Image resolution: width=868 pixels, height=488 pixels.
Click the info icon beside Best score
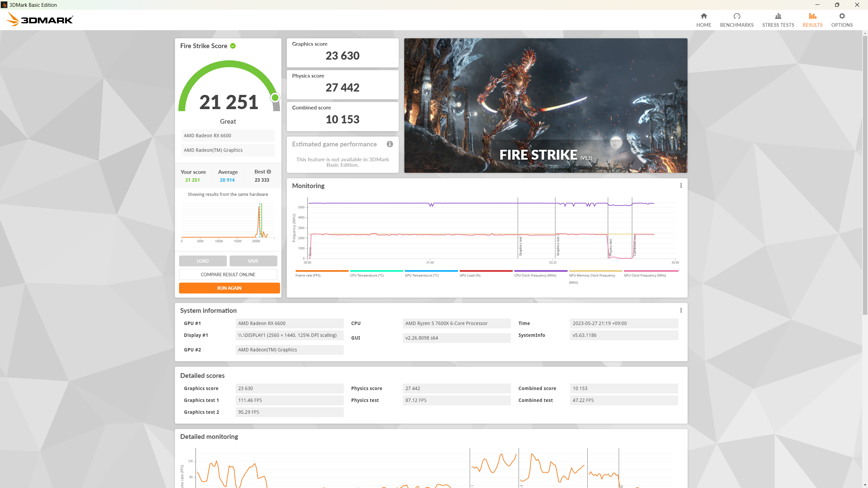(269, 171)
